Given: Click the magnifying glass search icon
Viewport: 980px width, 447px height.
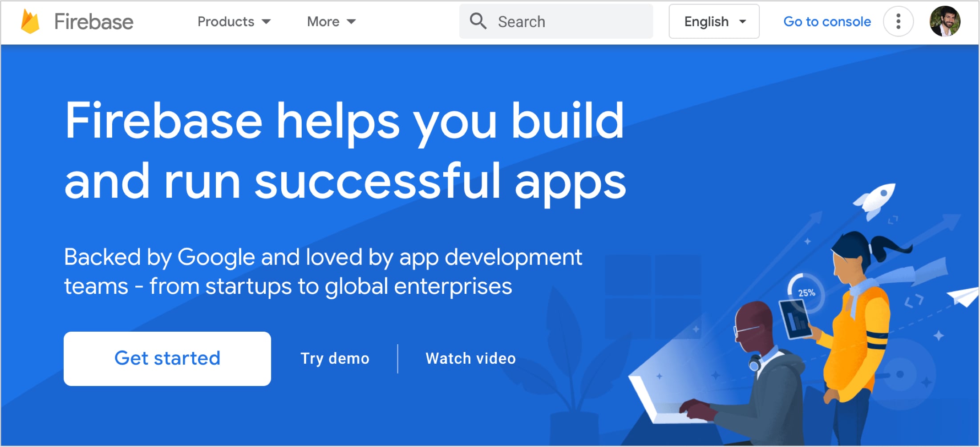Looking at the screenshot, I should pyautogui.click(x=478, y=21).
